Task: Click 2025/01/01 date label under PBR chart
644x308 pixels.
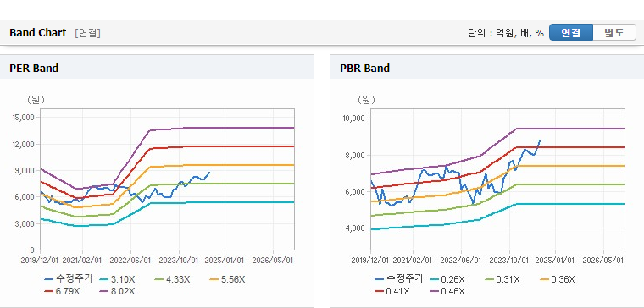Action: click(x=556, y=261)
